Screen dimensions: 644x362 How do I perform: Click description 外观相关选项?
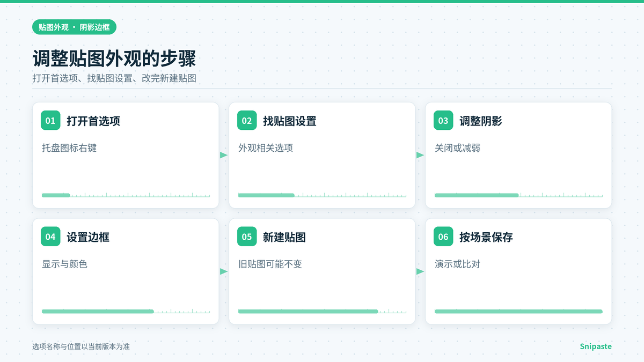tap(266, 148)
